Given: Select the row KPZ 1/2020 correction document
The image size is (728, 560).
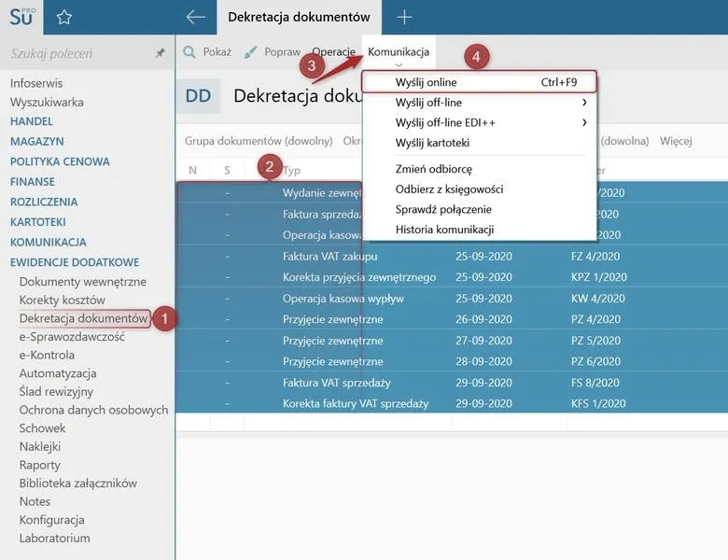Looking at the screenshot, I should [452, 277].
